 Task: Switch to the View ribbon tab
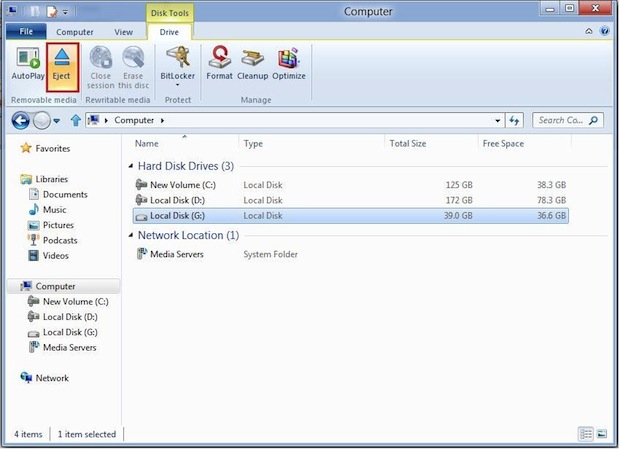(x=123, y=32)
